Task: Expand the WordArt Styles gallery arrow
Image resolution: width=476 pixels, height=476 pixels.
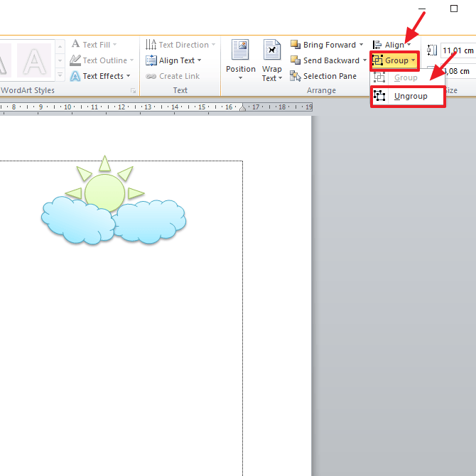Action: click(60, 75)
